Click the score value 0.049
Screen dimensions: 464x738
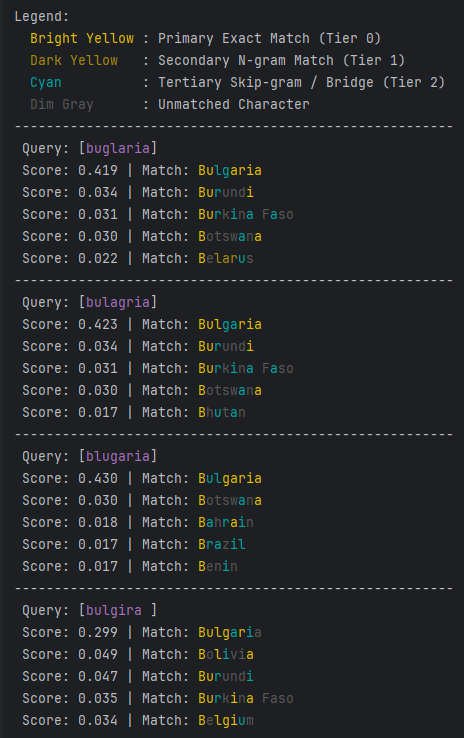(x=98, y=654)
